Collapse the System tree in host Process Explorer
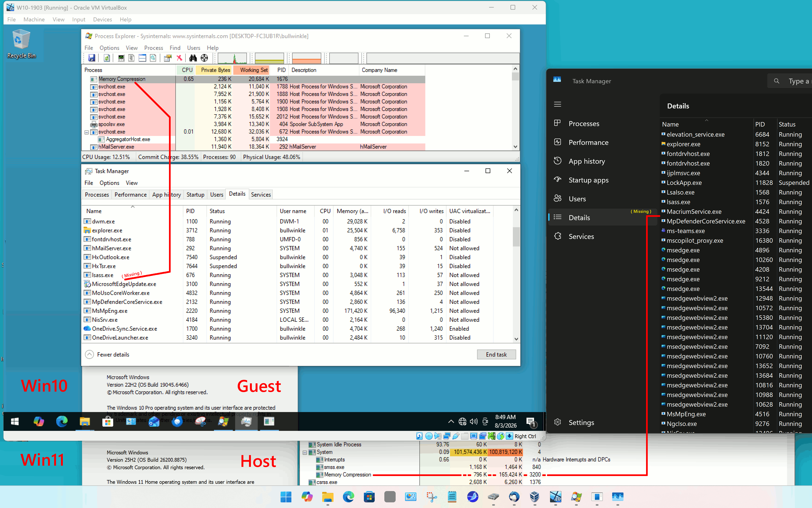Screen dimensions: 812x508 click(x=305, y=452)
